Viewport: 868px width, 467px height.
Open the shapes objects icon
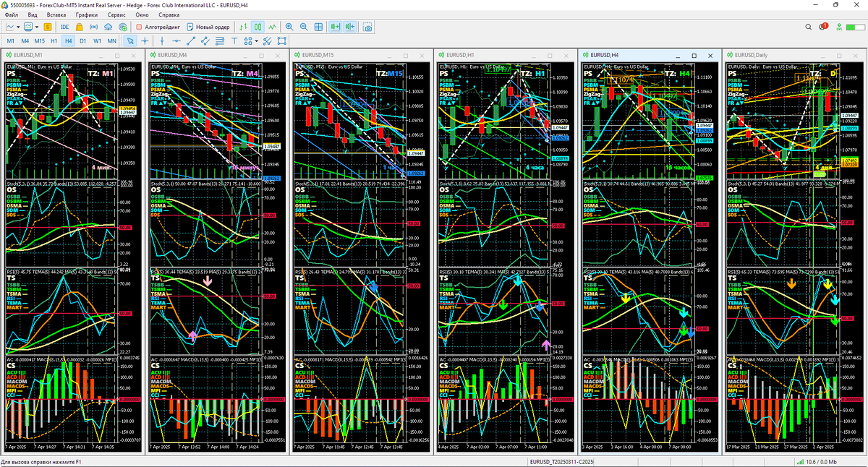[248, 41]
